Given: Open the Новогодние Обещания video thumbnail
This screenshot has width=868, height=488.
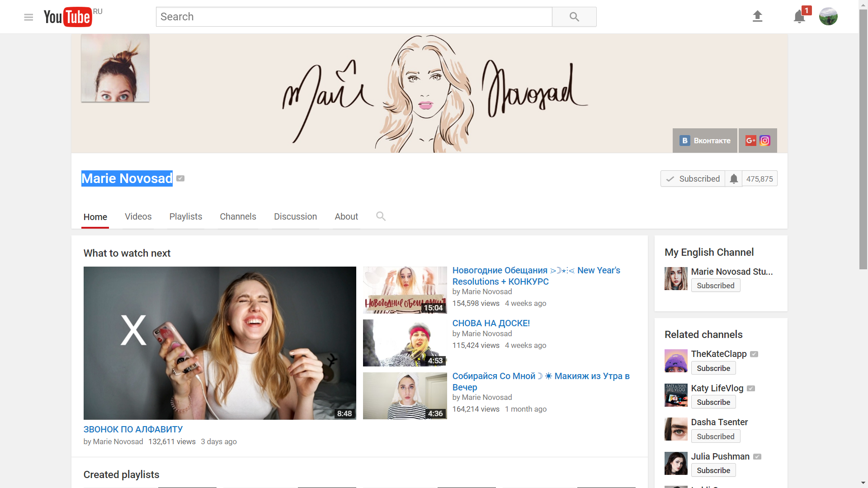Looking at the screenshot, I should click(x=405, y=290).
